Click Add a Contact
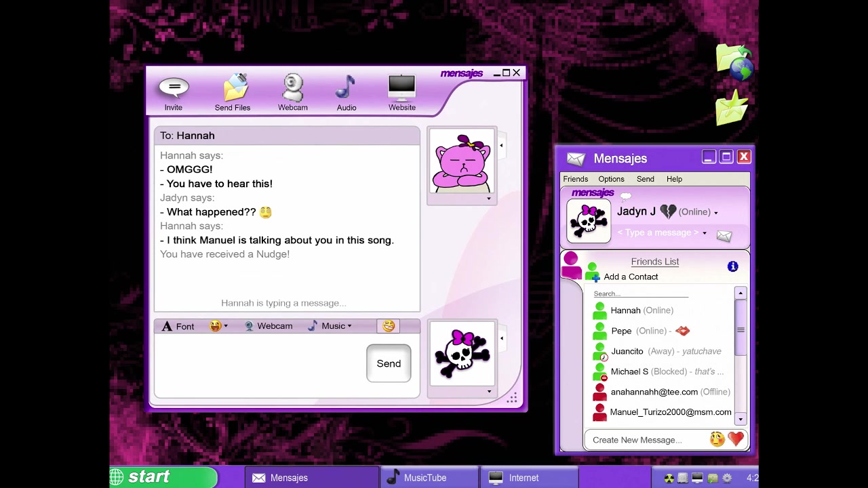 tap(631, 277)
